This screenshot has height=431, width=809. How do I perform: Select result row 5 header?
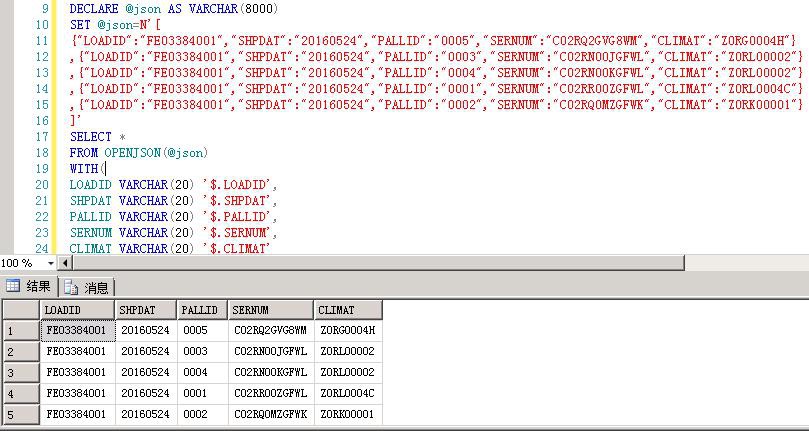pyautogui.click(x=20, y=414)
